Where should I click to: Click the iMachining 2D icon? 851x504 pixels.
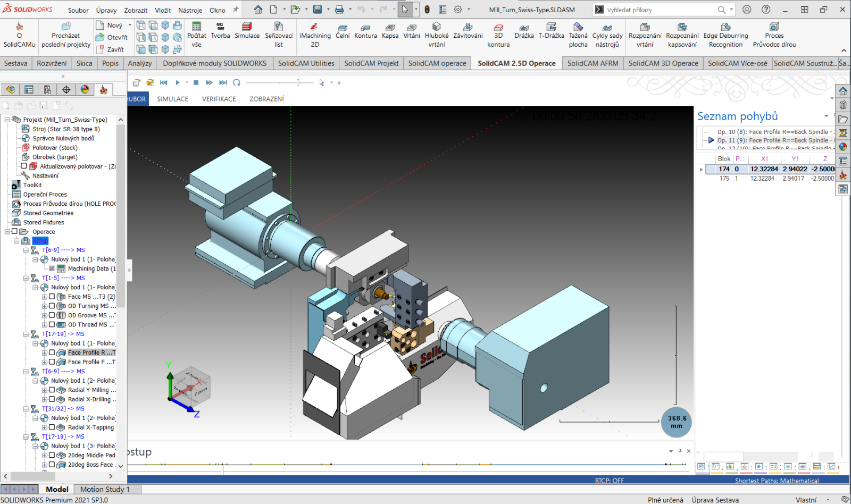coord(315,35)
